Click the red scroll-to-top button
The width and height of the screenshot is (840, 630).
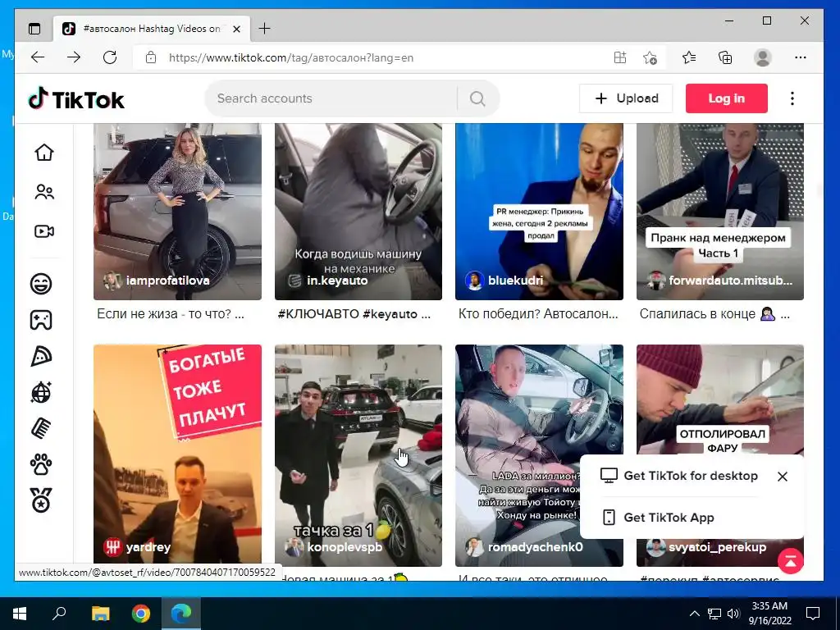(790, 561)
